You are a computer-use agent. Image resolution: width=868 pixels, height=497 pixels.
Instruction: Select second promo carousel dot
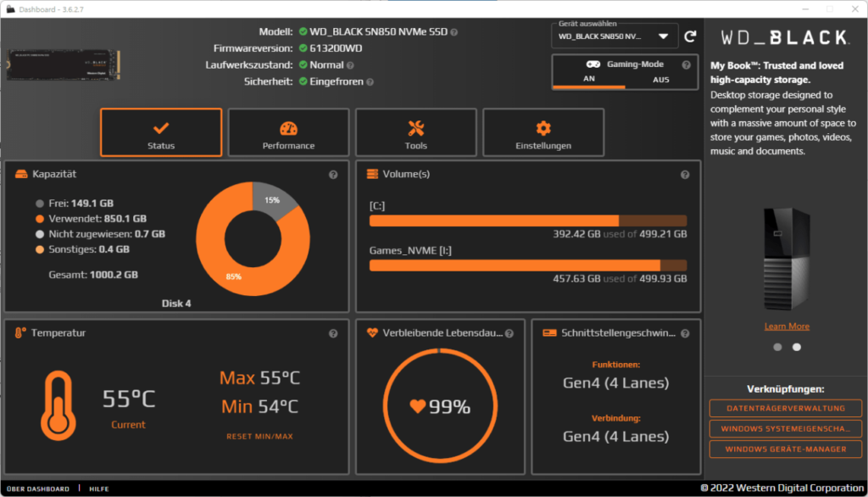(797, 348)
